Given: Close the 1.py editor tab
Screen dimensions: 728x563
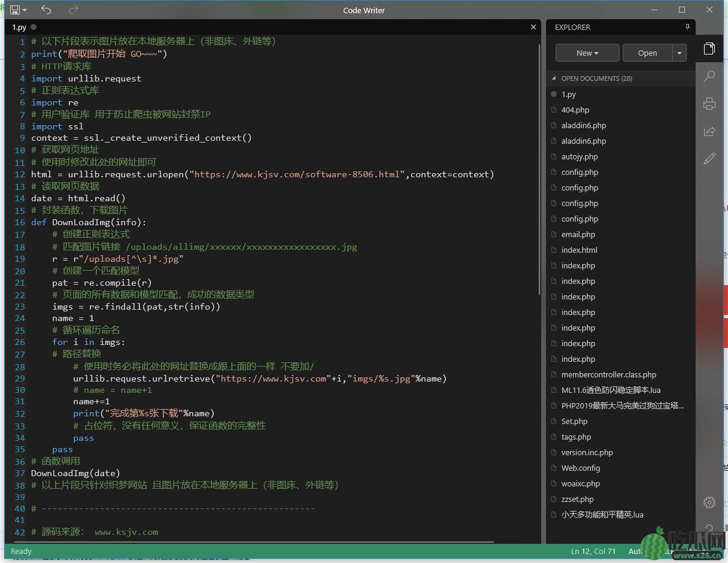Looking at the screenshot, I should 533,28.
